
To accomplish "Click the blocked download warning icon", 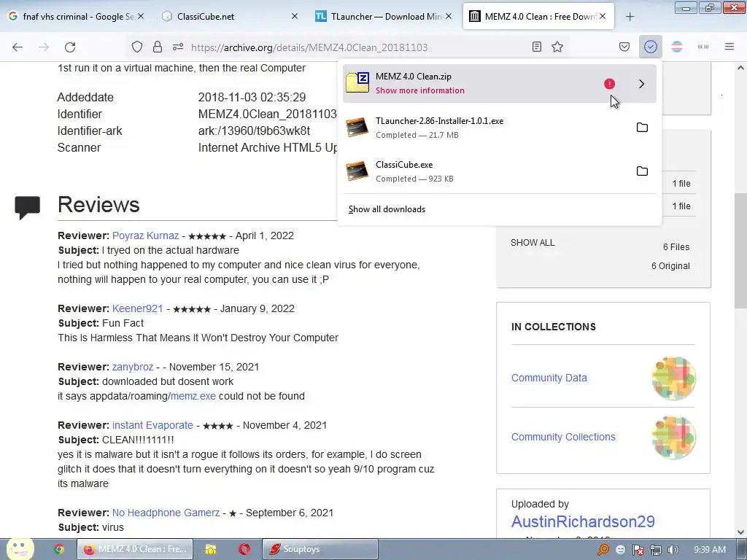I will 609,84.
